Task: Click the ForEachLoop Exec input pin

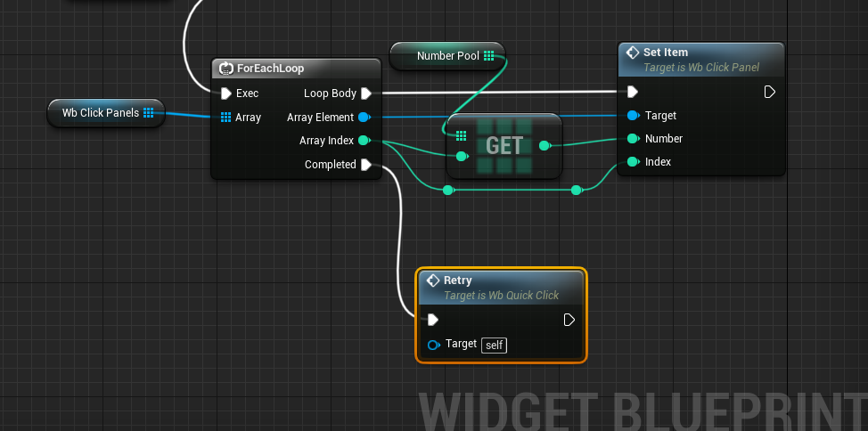Action: (225, 94)
